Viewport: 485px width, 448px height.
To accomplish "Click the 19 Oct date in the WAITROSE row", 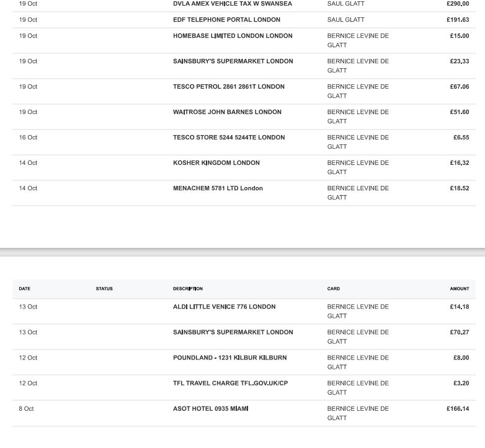I will click(28, 112).
